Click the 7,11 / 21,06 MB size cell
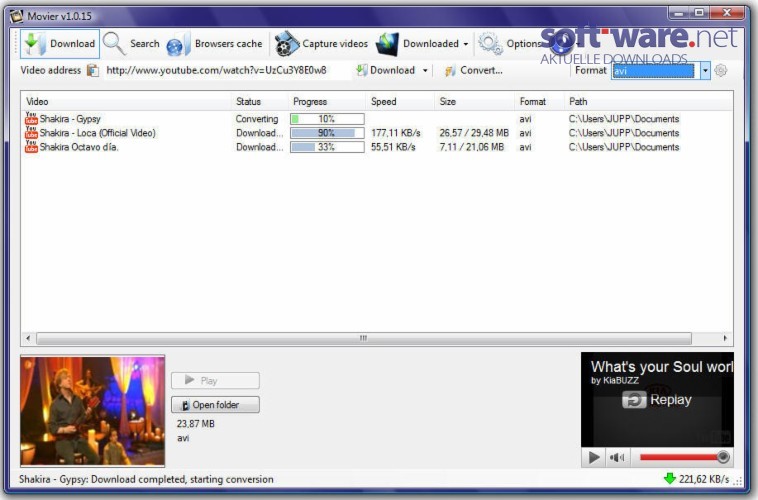 471,147
